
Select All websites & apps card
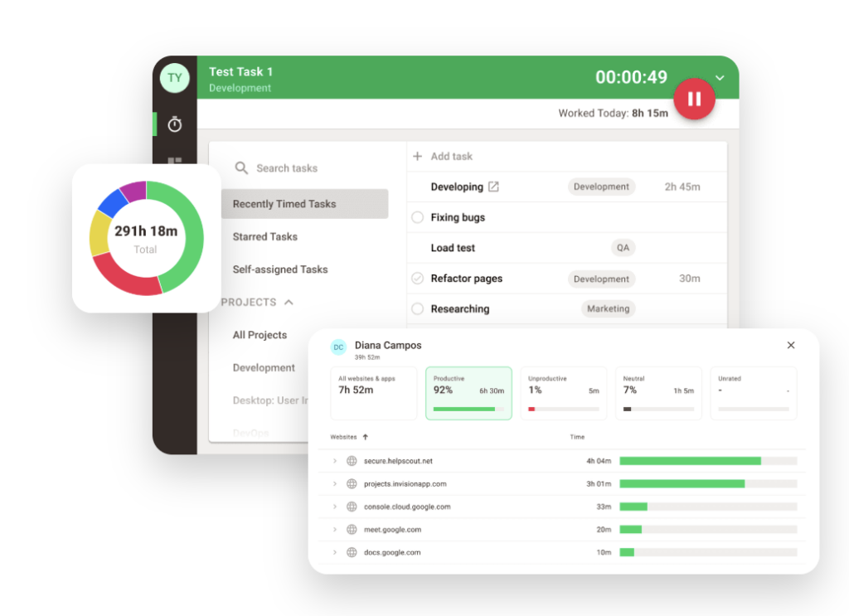(374, 394)
